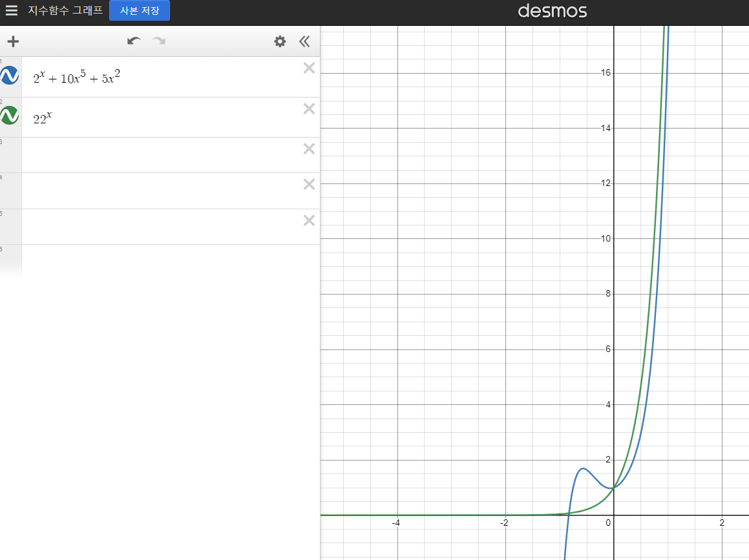Click the x-axis label -2
This screenshot has width=749, height=560.
pyautogui.click(x=504, y=523)
